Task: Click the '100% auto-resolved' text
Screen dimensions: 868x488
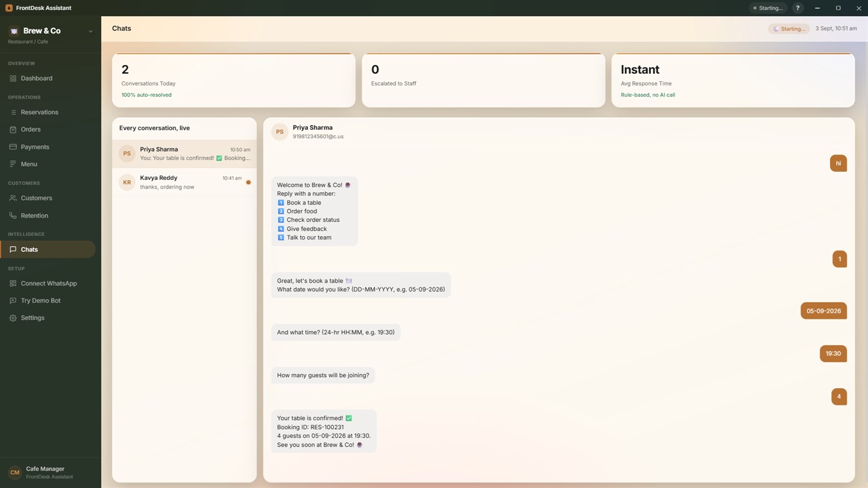Action: 146,95
